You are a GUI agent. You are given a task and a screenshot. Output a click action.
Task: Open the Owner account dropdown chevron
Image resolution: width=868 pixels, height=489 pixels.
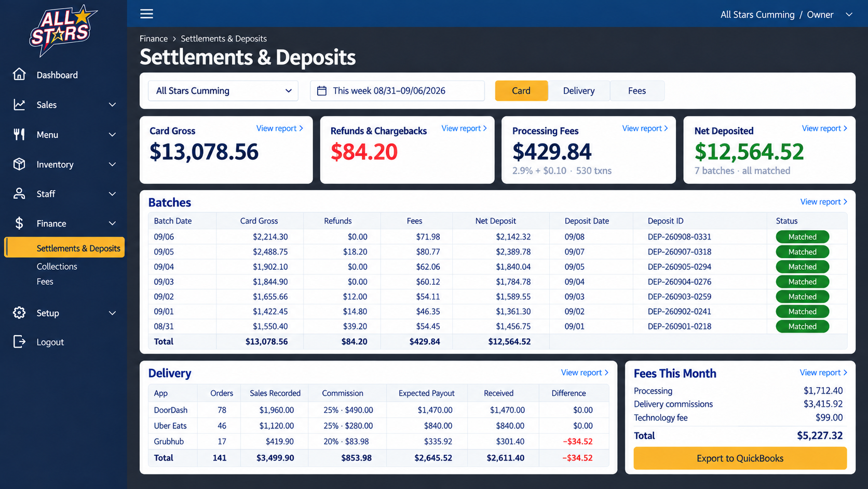coord(849,15)
